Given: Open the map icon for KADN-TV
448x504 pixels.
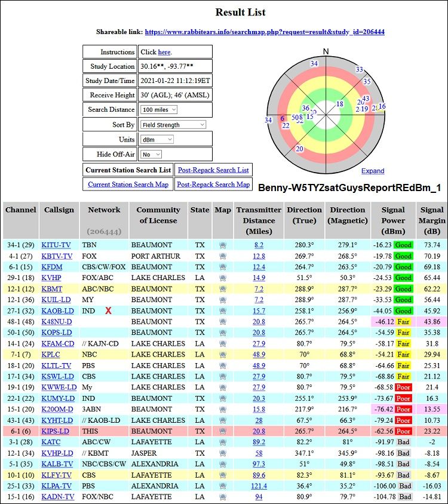Looking at the screenshot, I should pos(222,497).
